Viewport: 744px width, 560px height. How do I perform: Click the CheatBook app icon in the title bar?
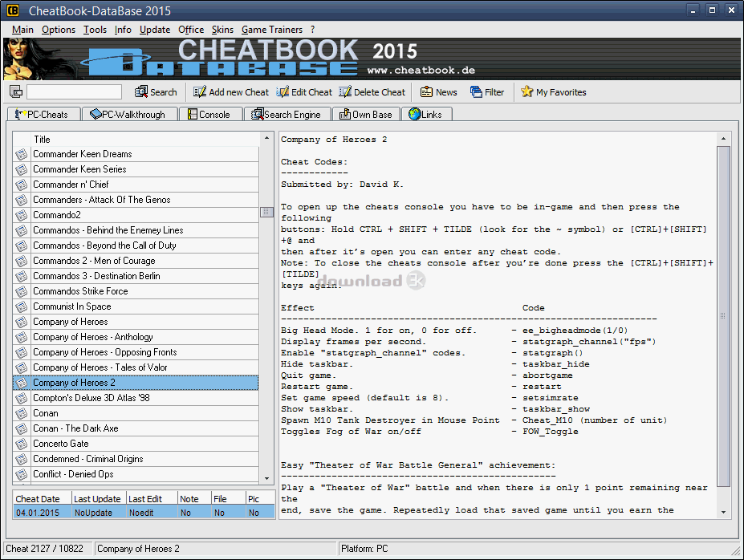[x=13, y=10]
